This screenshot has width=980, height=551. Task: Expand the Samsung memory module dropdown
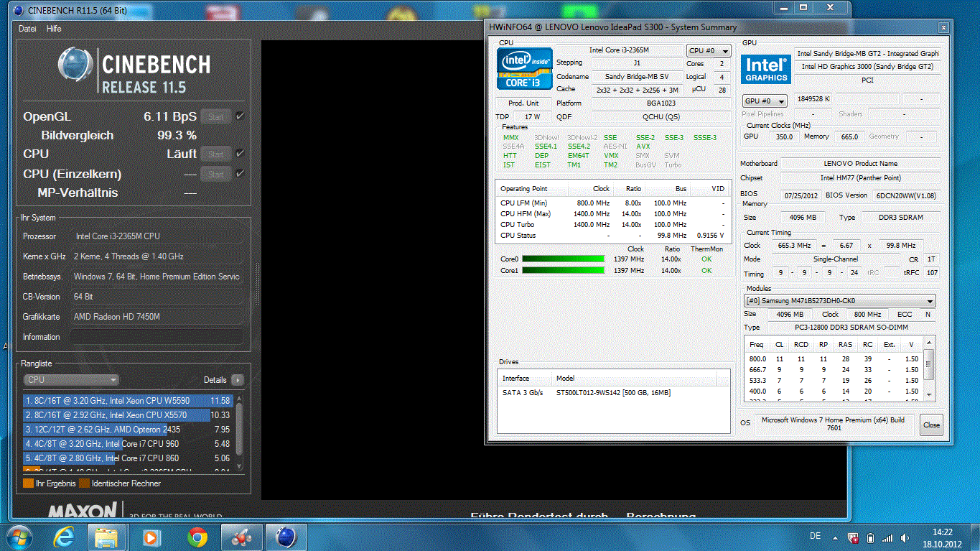[x=839, y=301]
